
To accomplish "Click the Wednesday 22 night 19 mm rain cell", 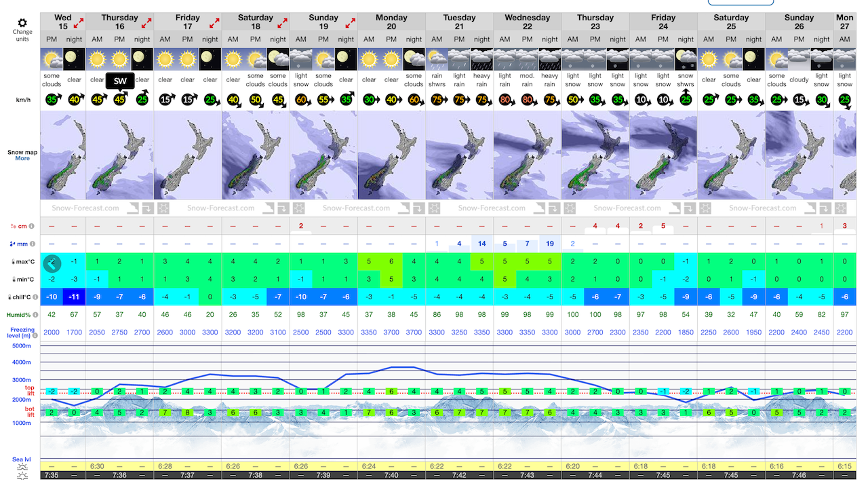I will 549,244.
